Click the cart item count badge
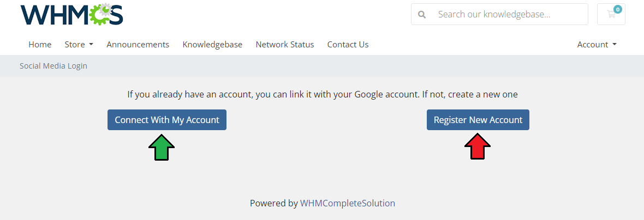This screenshot has height=220, width=644. click(617, 9)
